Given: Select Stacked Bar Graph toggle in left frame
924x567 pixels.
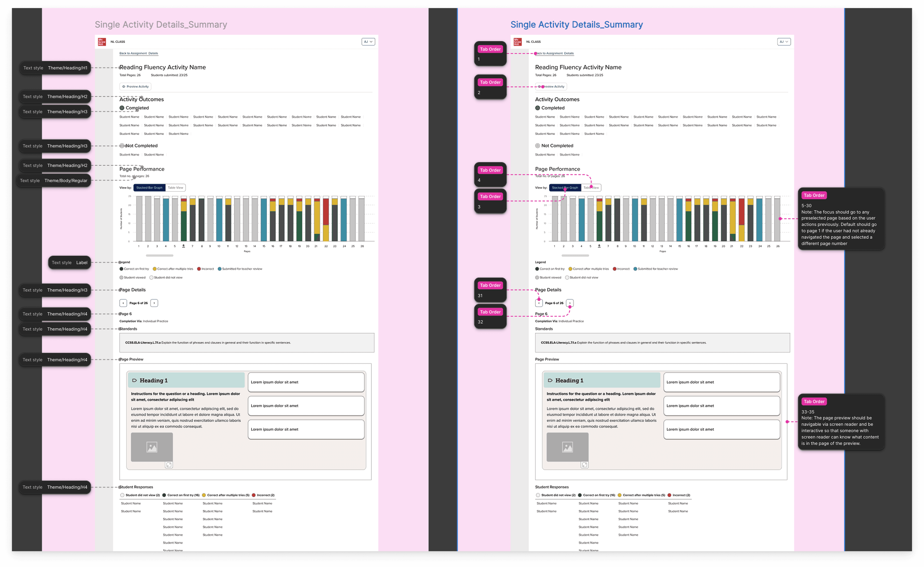Looking at the screenshot, I should 149,188.
